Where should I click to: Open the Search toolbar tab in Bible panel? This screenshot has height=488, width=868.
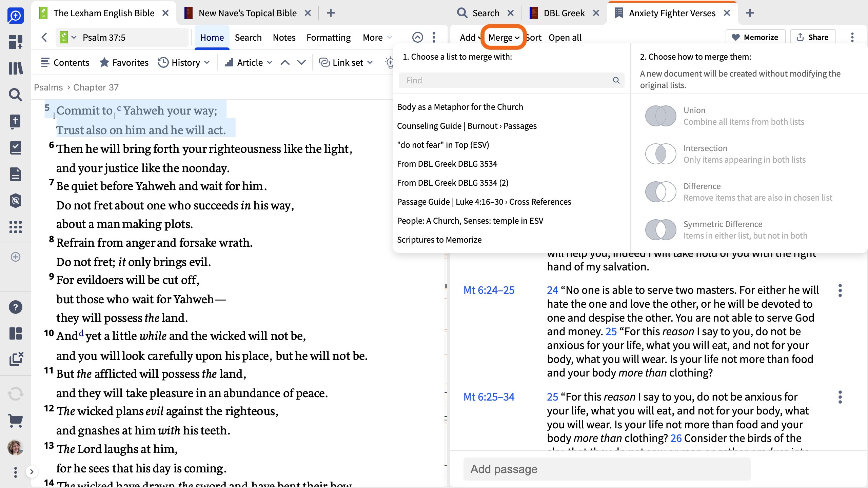click(x=248, y=37)
